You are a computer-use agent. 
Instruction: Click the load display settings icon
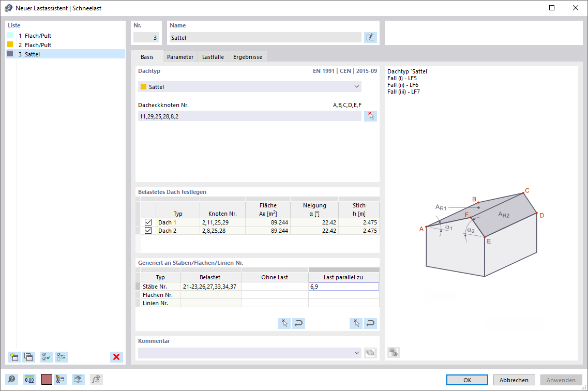coord(60,380)
